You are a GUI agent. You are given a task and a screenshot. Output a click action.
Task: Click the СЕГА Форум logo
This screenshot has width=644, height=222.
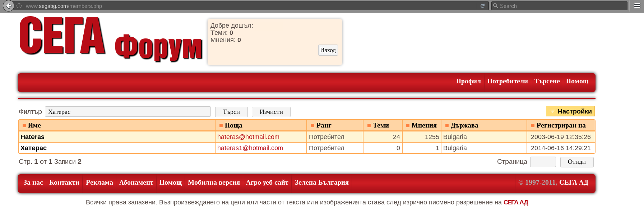tap(111, 39)
